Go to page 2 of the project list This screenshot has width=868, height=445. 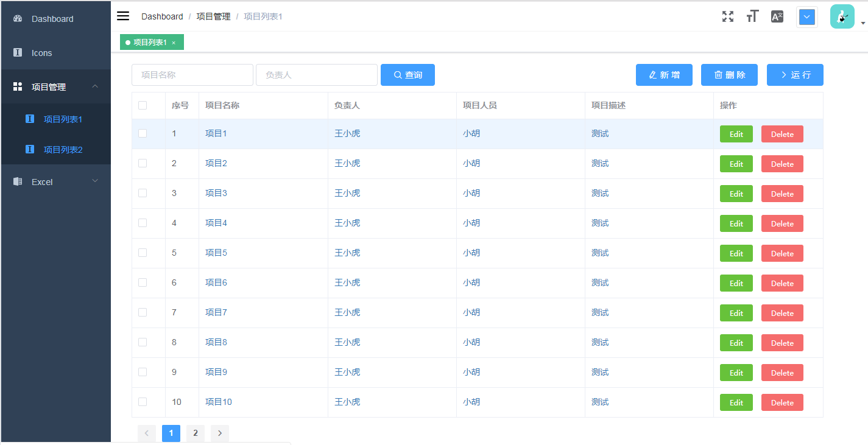[196, 433]
